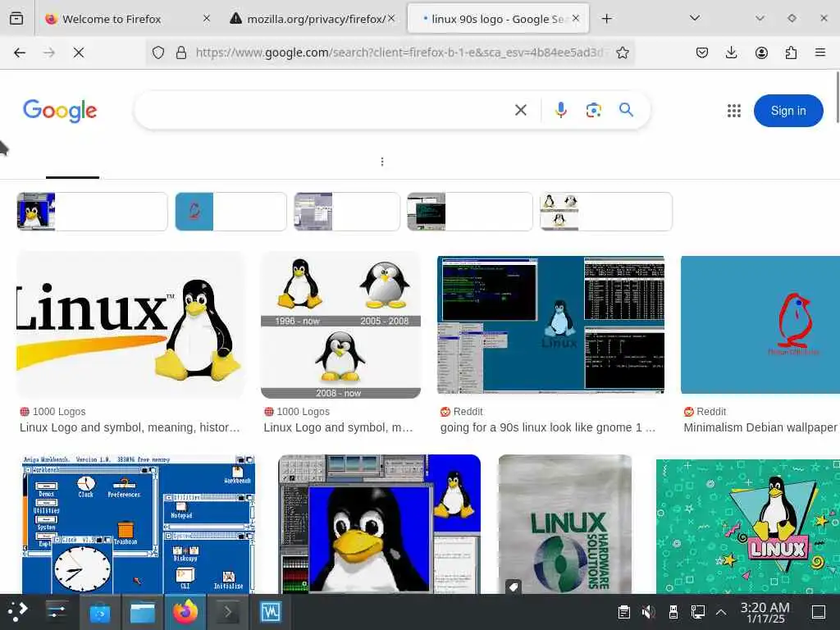Select the chip with red Debian swirl thumbnail
The height and width of the screenshot is (630, 840).
pos(231,212)
